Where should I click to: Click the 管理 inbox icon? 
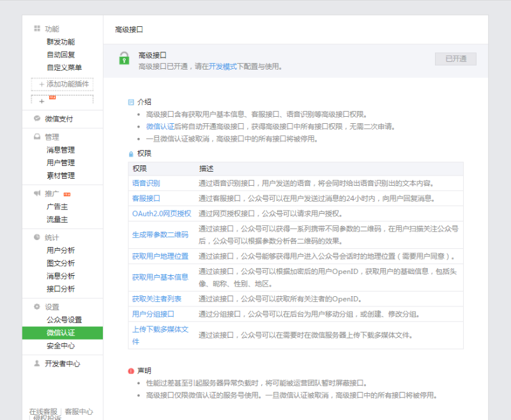pyautogui.click(x=37, y=137)
